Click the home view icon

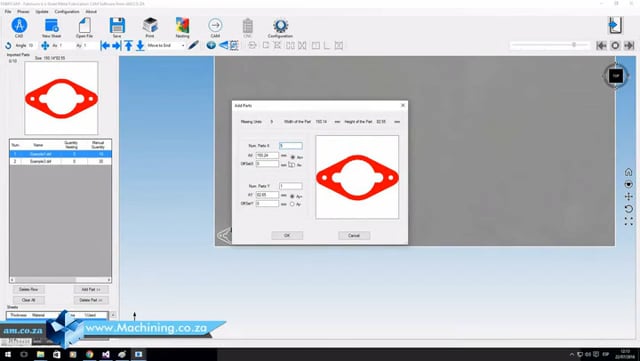[629, 172]
